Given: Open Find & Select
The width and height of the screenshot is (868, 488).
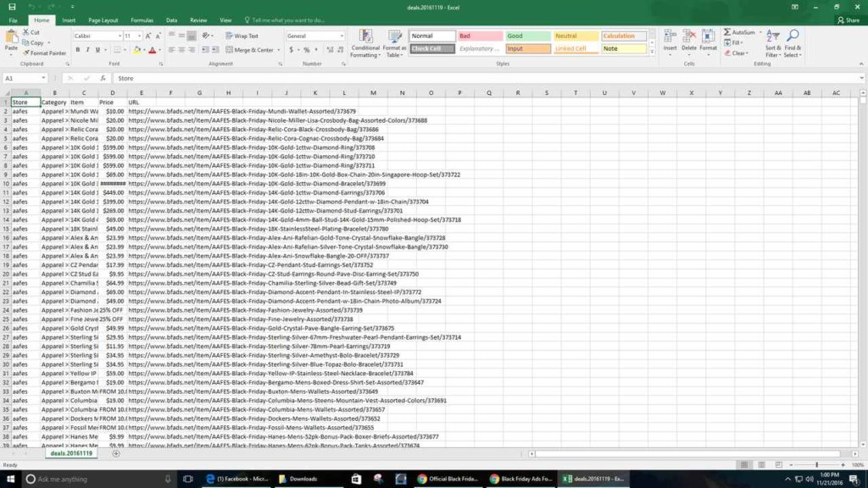Looking at the screenshot, I should tap(793, 43).
